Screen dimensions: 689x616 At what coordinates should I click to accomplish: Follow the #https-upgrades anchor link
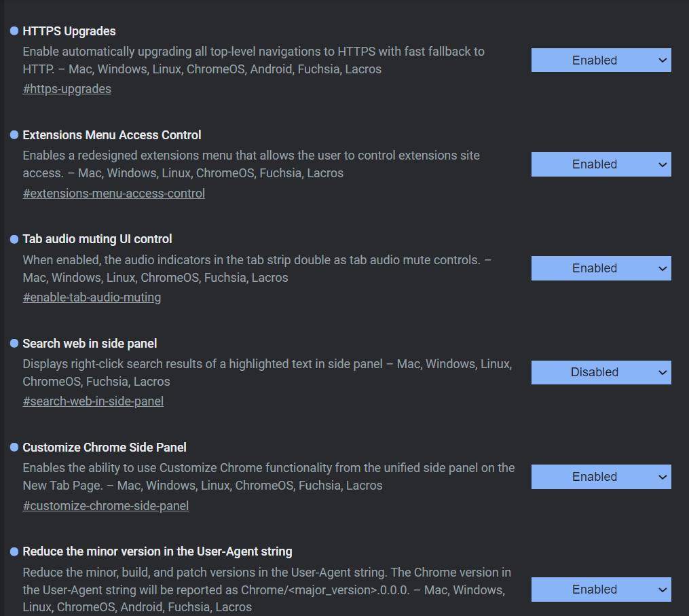click(67, 89)
